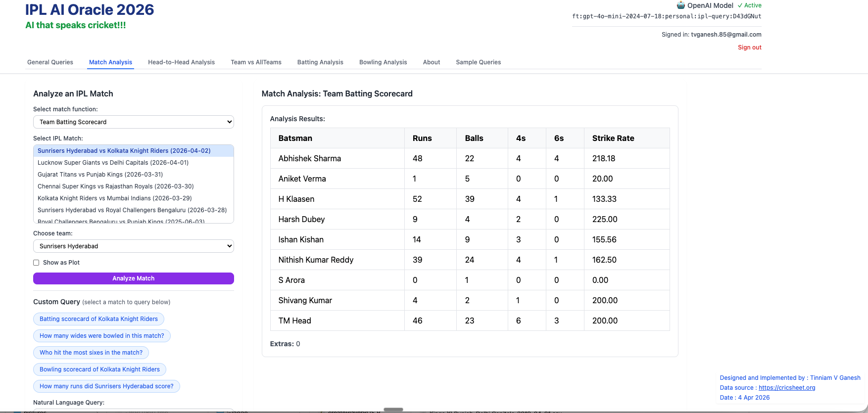Select 'Who hit the most sixes' query
This screenshot has height=413, width=868.
[x=91, y=353]
